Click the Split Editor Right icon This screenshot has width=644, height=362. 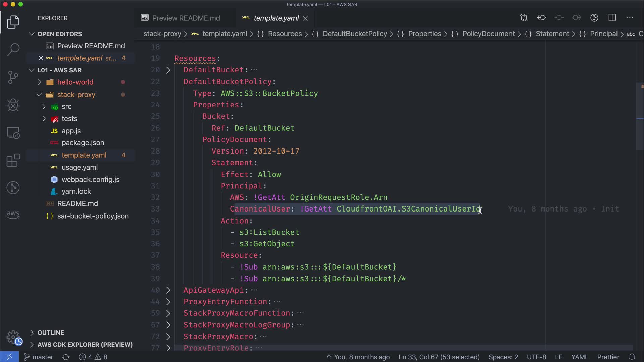(x=612, y=18)
